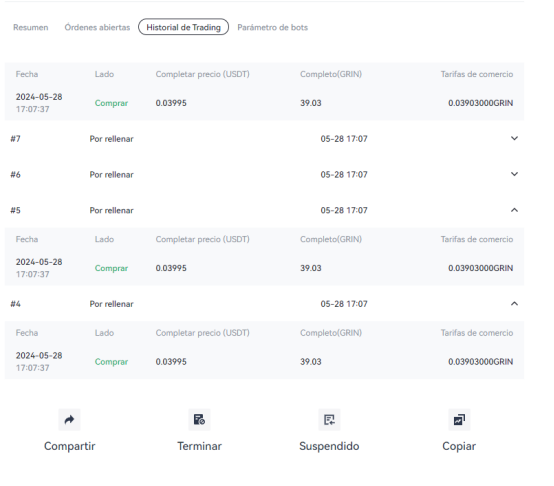Click the Comprar entry under order #4
The height and width of the screenshot is (486, 554).
111,362
